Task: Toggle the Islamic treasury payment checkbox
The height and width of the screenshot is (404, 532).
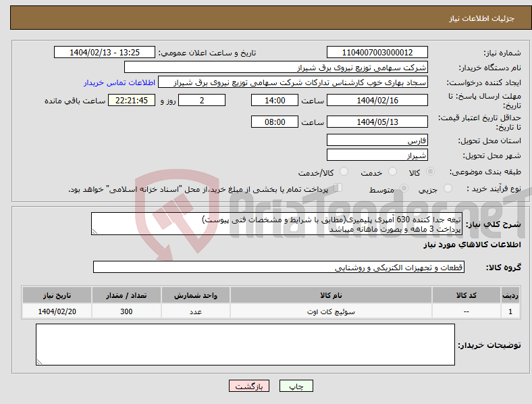Action: (338, 187)
